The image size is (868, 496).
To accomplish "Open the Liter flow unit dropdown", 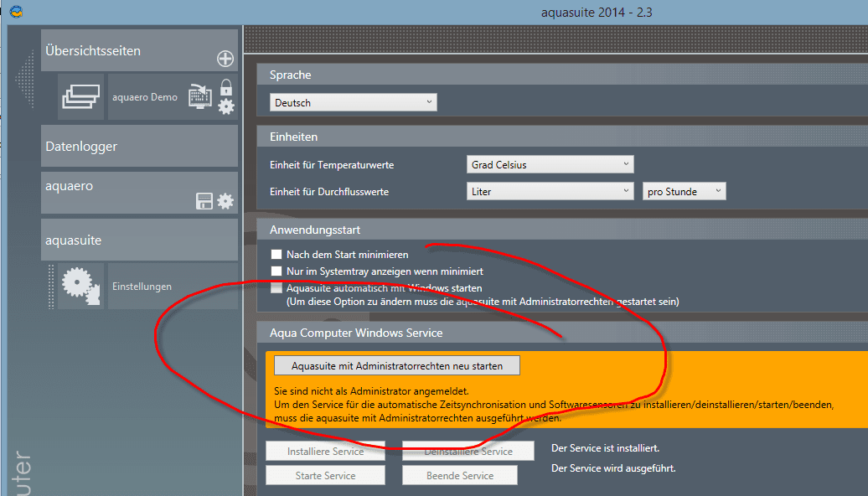I will point(550,192).
